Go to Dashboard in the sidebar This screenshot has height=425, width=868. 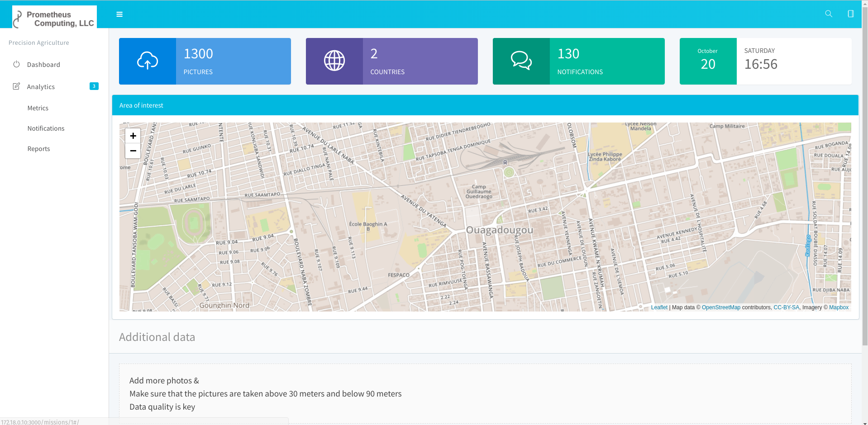pos(43,65)
